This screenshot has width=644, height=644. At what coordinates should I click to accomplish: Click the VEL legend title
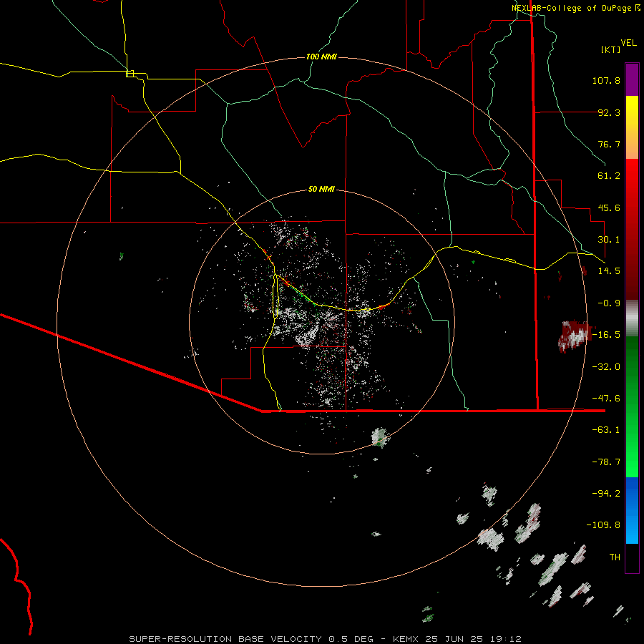(628, 43)
